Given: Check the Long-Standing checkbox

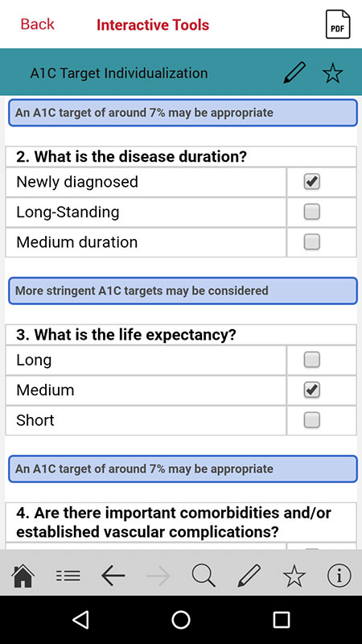Looking at the screenshot, I should click(x=312, y=212).
